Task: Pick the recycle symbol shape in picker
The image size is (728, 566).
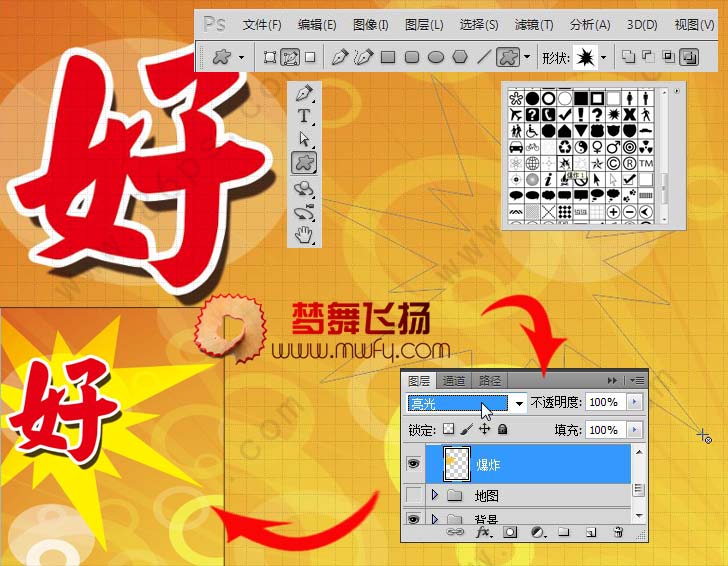Action: coord(565,147)
